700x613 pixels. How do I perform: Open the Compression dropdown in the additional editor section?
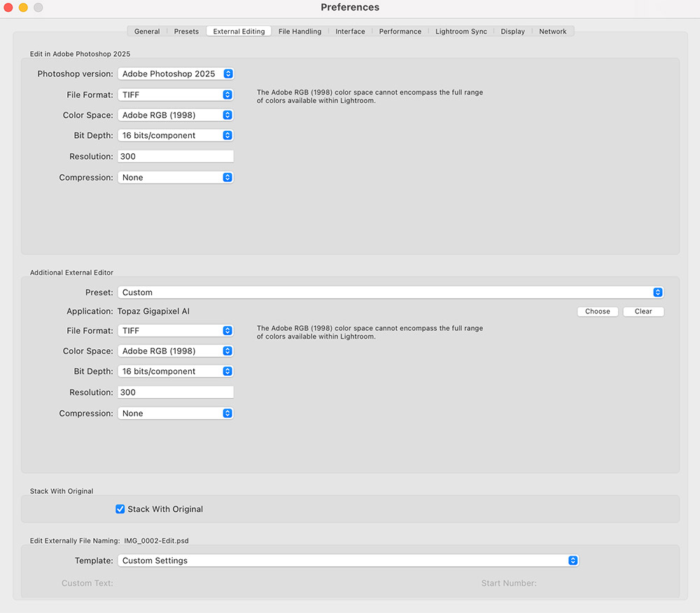[175, 413]
